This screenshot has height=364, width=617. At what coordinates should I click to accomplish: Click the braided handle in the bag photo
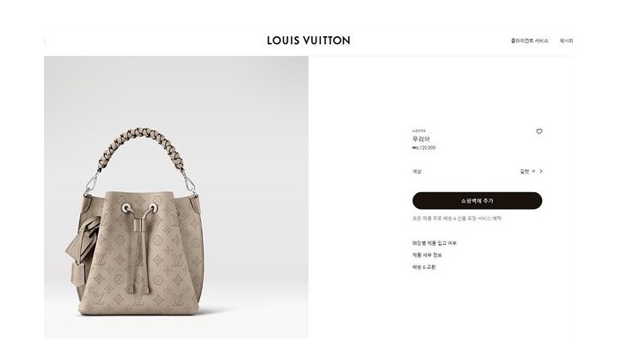[140, 149]
